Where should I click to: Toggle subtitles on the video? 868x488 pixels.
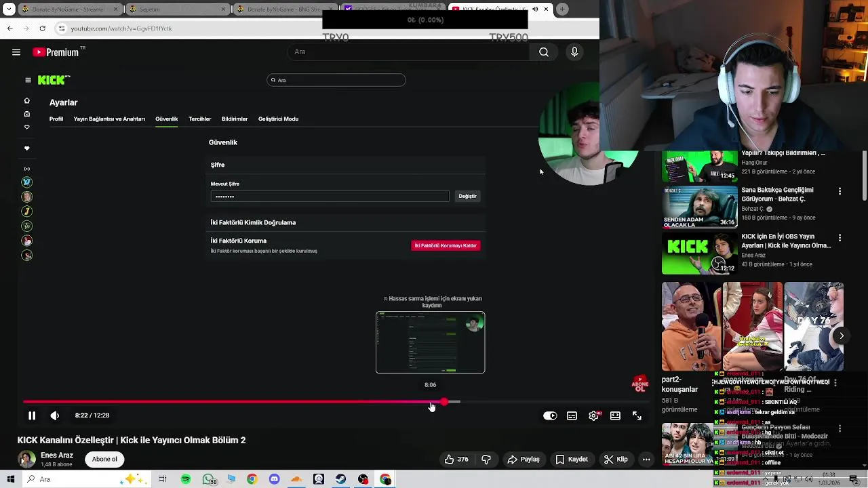click(x=572, y=415)
